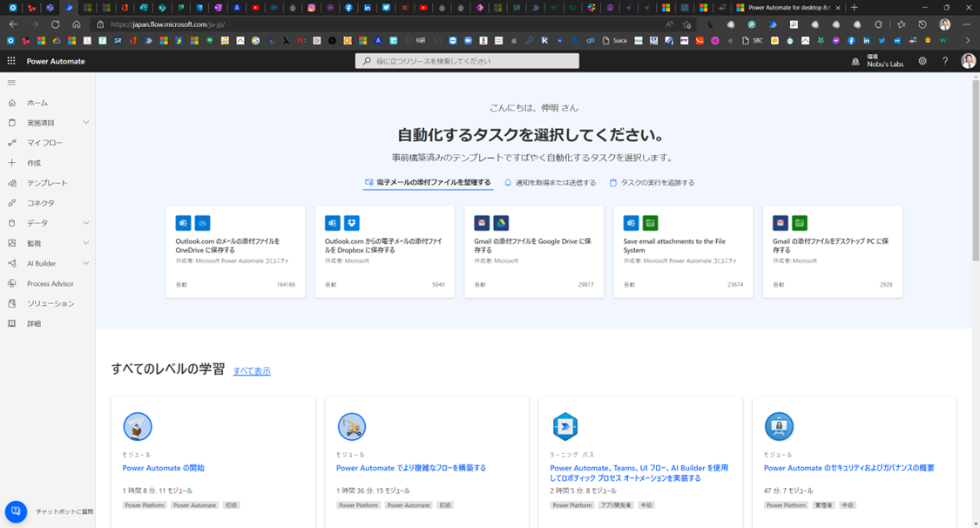Open a new browser tab
The image size is (980, 528).
(x=855, y=8)
